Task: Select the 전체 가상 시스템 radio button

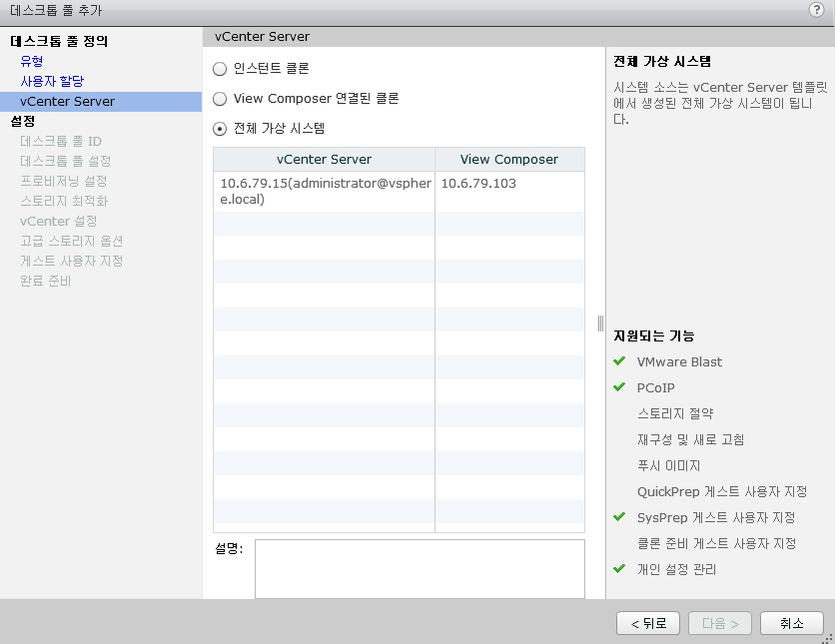Action: [x=220, y=129]
